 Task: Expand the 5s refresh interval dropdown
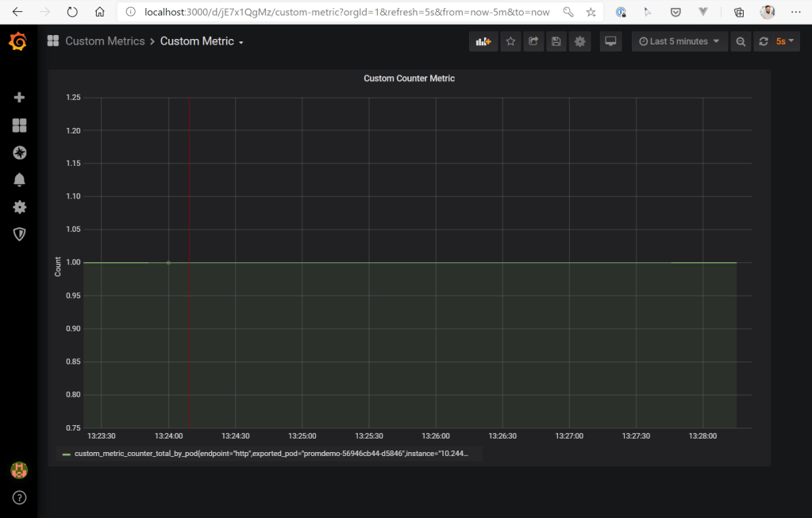coord(784,41)
